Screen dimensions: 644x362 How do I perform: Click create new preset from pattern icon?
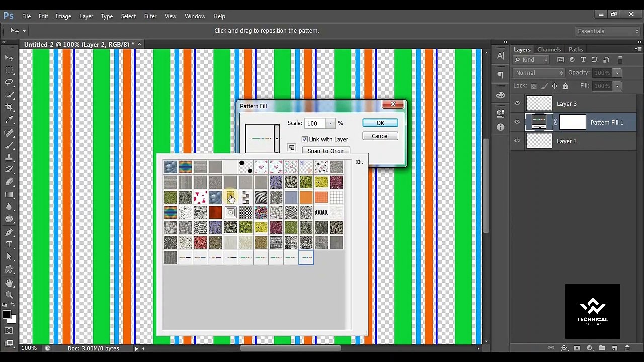[x=291, y=148]
